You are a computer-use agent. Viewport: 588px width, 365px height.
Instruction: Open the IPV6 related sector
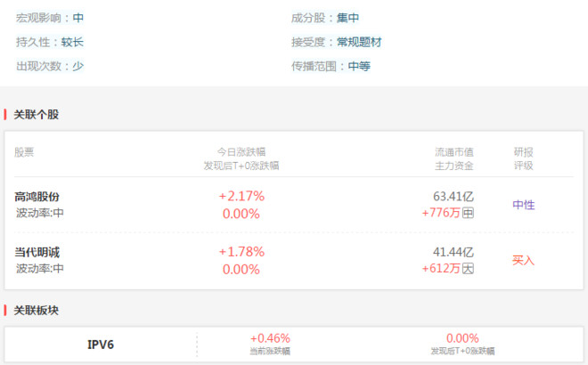pyautogui.click(x=101, y=345)
